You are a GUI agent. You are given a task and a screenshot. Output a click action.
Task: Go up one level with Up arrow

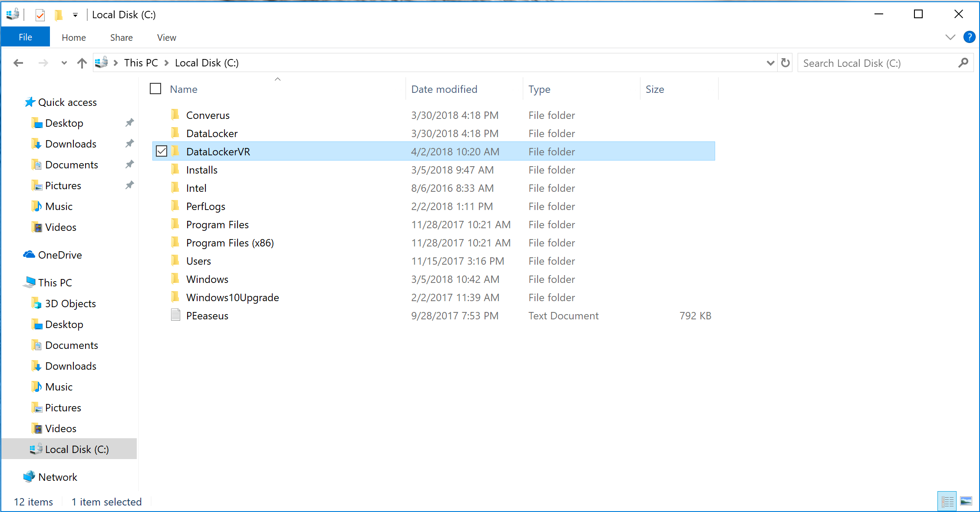[x=82, y=63]
